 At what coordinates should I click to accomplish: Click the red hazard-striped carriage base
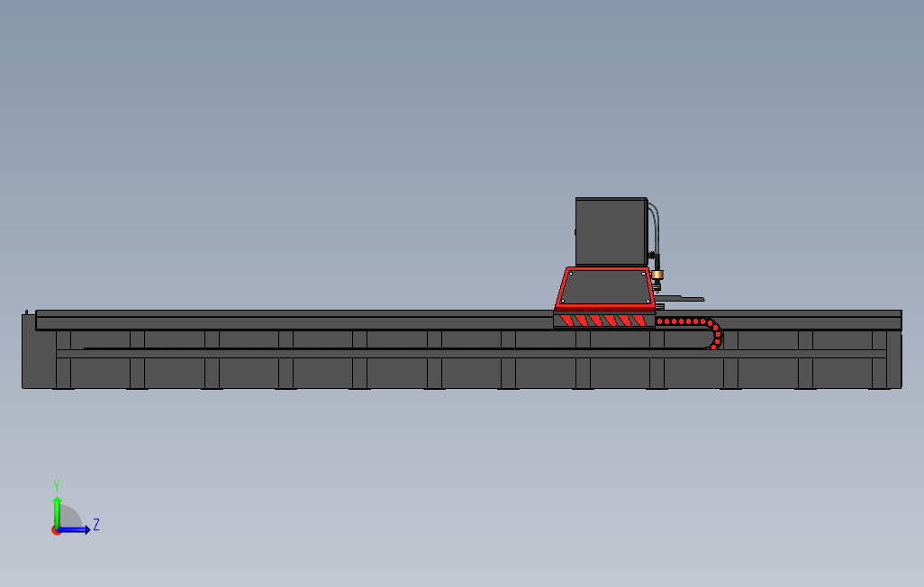(604, 320)
